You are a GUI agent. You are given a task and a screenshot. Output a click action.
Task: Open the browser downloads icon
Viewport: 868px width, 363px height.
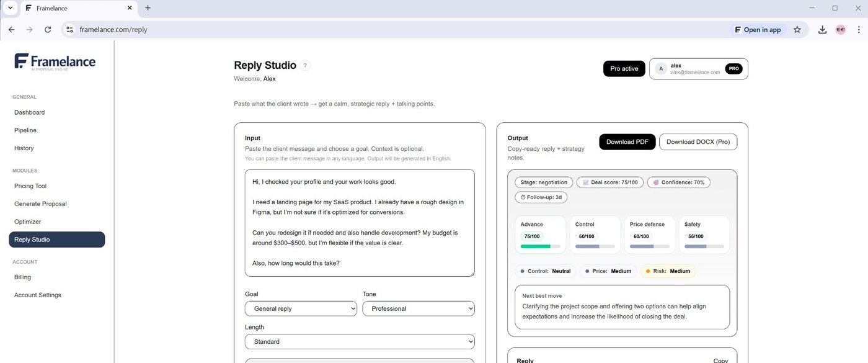pos(822,29)
